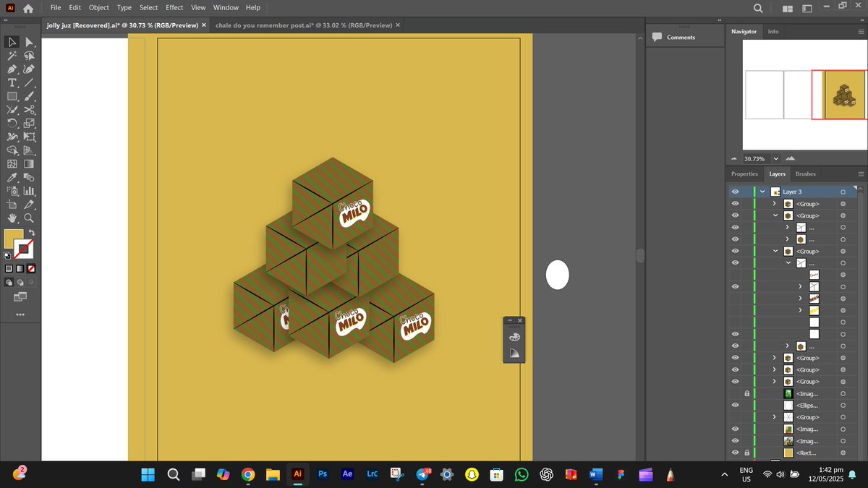Switch to the Brushes panel tab
The width and height of the screenshot is (868, 488).
(805, 174)
